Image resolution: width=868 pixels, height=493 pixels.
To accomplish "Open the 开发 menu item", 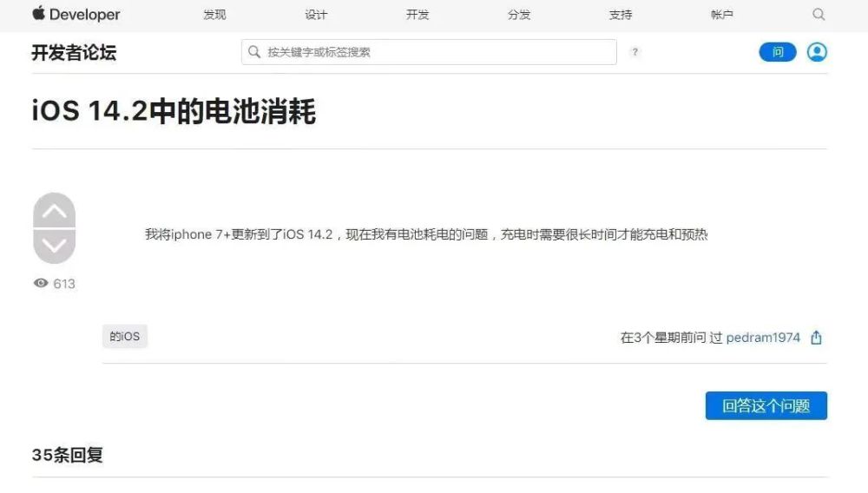I will pos(418,15).
